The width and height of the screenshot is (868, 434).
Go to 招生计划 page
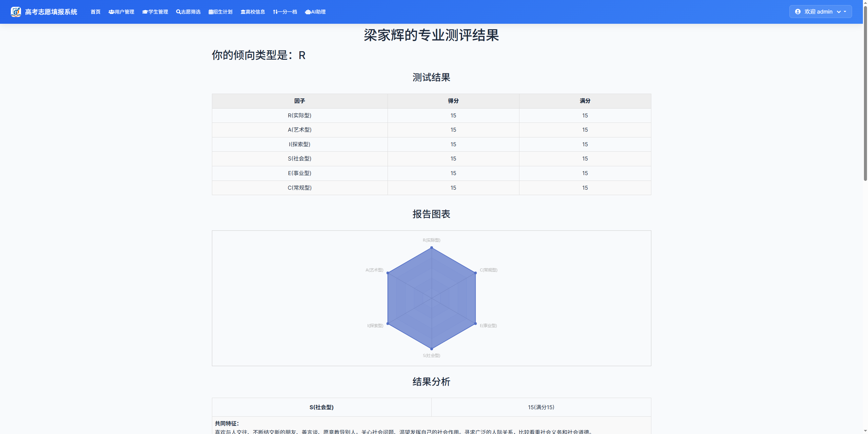pyautogui.click(x=223, y=12)
